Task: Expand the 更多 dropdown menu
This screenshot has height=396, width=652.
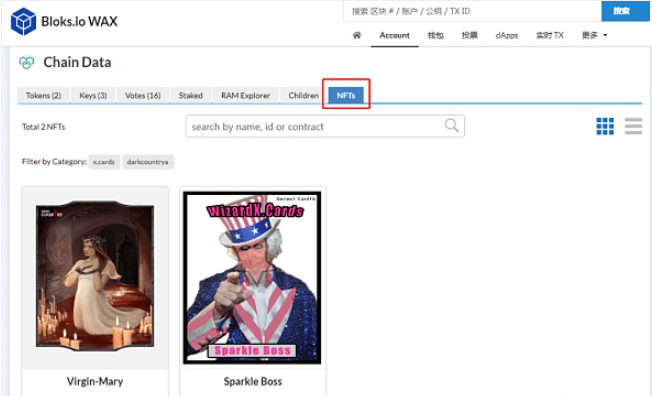Action: click(594, 35)
